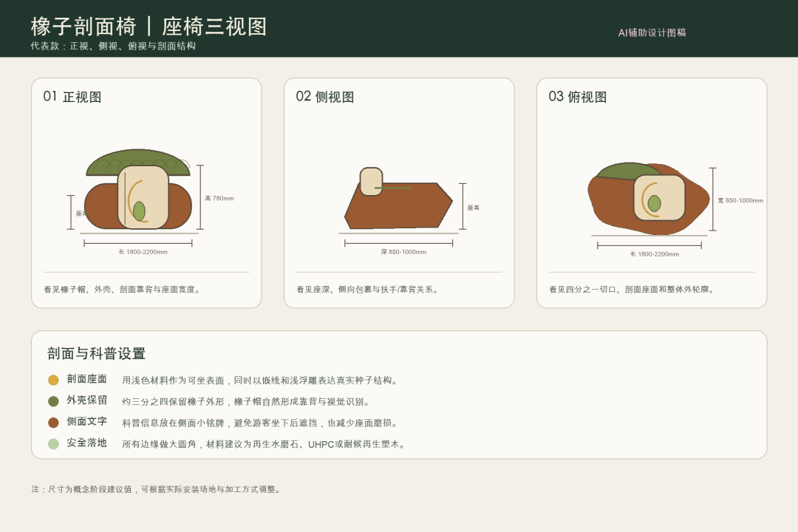798x532 pixels.
Task: Click the subtitle 代表款：正视、侧视、俯视与剖面结构
Action: click(x=113, y=46)
